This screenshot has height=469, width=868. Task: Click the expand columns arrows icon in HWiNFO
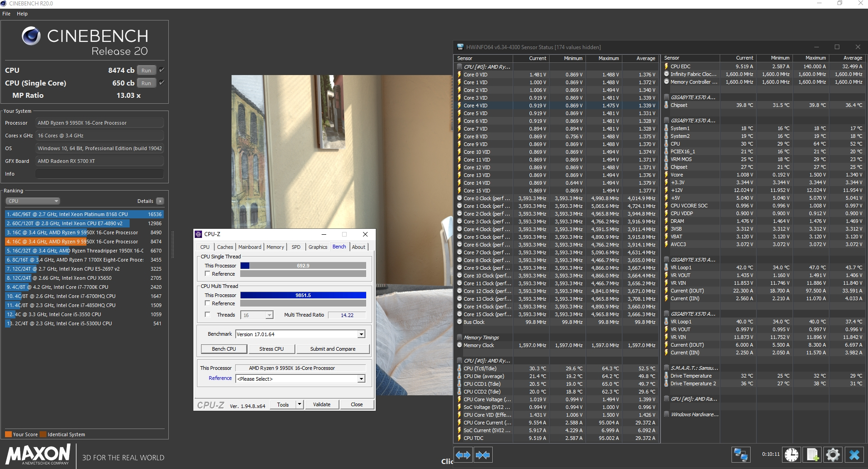(463, 455)
